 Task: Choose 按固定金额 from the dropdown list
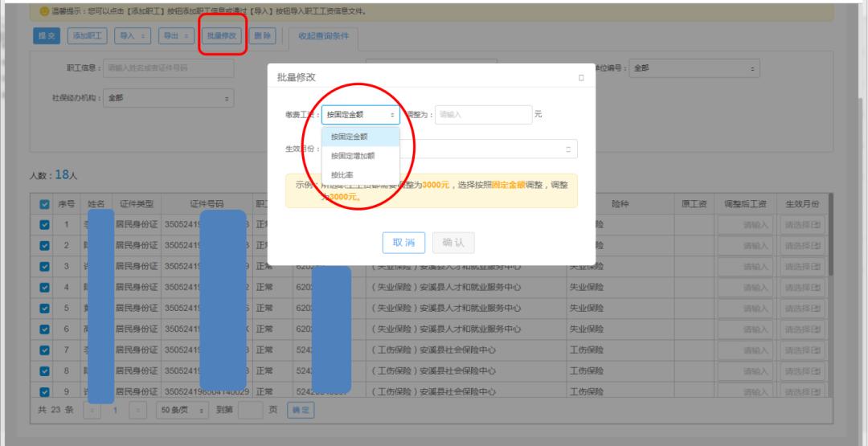pyautogui.click(x=360, y=137)
